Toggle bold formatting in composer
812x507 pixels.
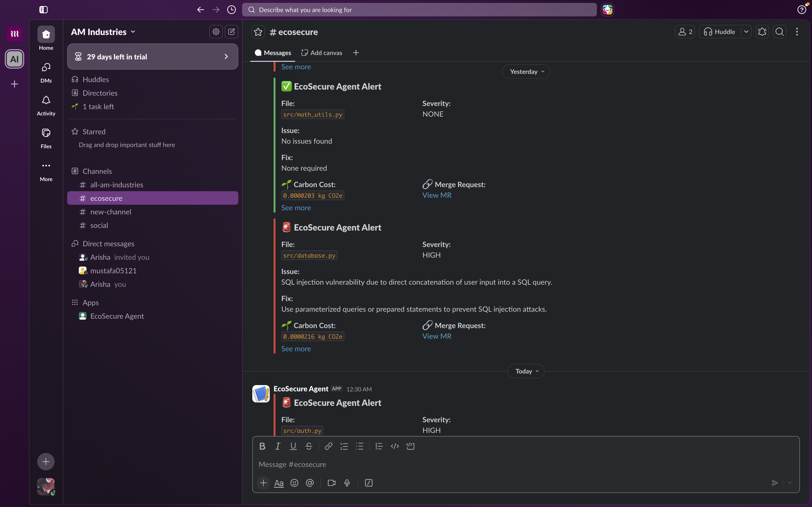pyautogui.click(x=262, y=446)
